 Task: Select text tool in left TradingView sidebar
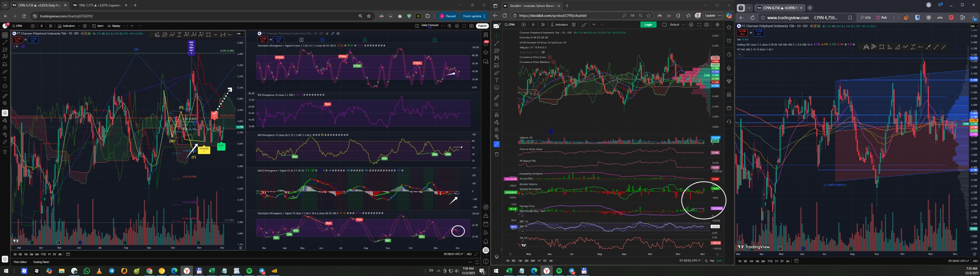[x=5, y=79]
